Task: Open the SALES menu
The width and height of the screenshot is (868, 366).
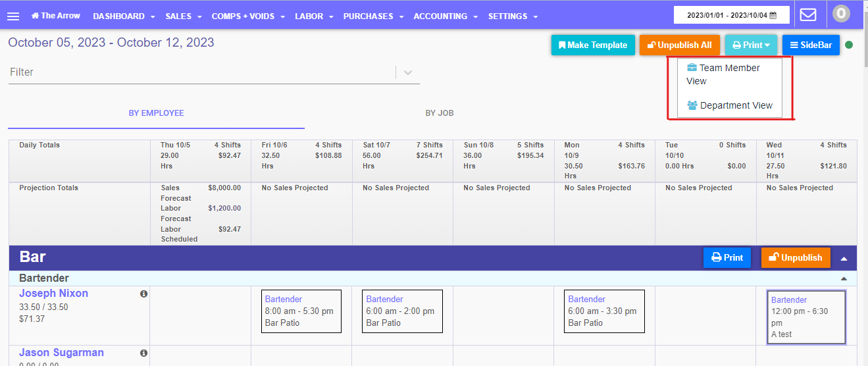Action: point(184,16)
